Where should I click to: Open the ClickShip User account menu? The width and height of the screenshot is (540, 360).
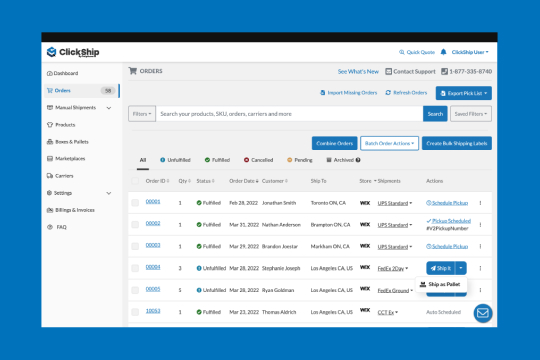[x=470, y=52]
